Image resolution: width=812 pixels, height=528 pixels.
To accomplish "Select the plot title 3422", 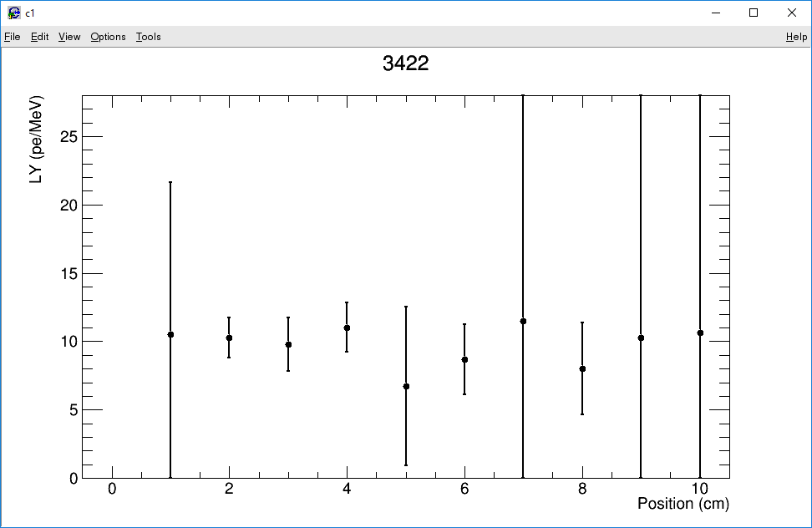I will (x=405, y=63).
